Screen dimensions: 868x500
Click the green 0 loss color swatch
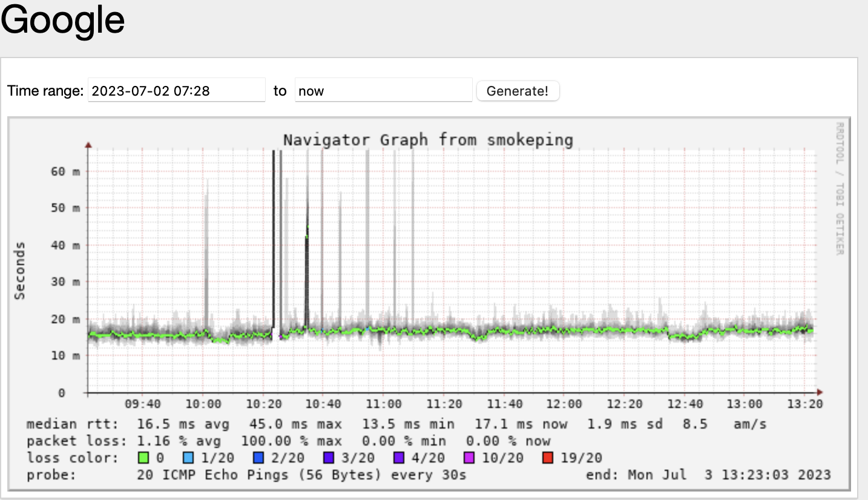(x=142, y=458)
